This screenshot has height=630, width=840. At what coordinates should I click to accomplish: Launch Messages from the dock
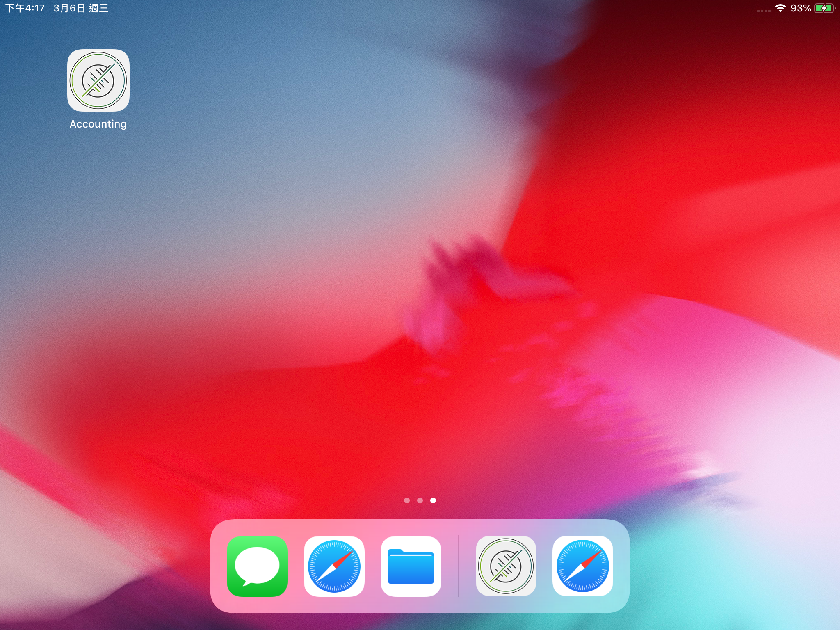click(257, 566)
